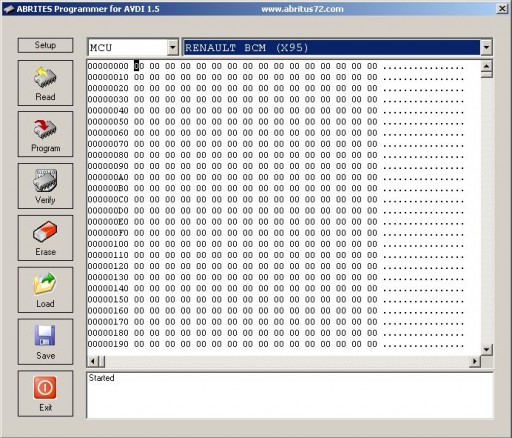The image size is (512, 438).
Task: Click address label 00000020
Action: pos(108,88)
